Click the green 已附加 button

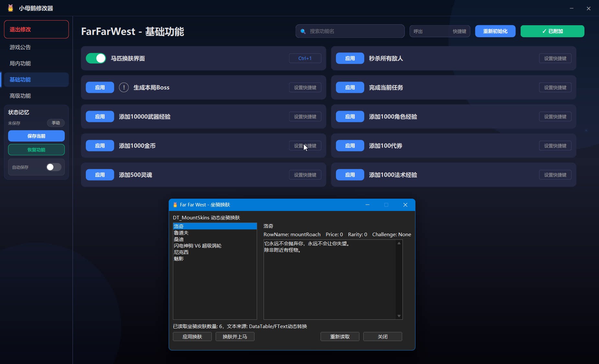point(552,31)
